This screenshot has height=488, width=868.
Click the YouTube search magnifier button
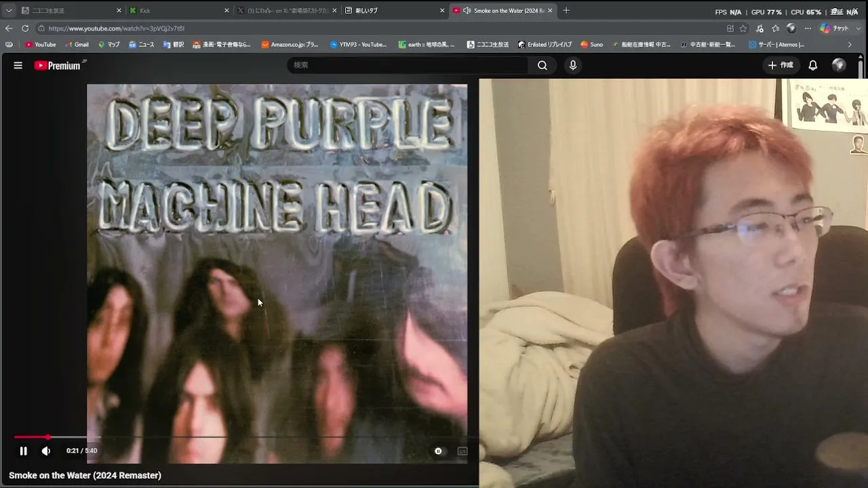coord(542,65)
